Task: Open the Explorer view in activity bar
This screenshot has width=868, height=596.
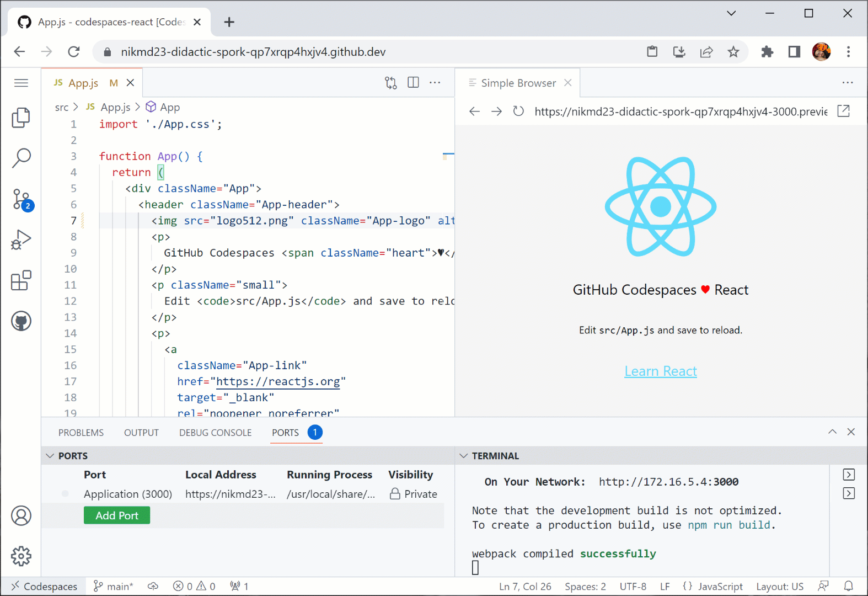Action: tap(21, 118)
